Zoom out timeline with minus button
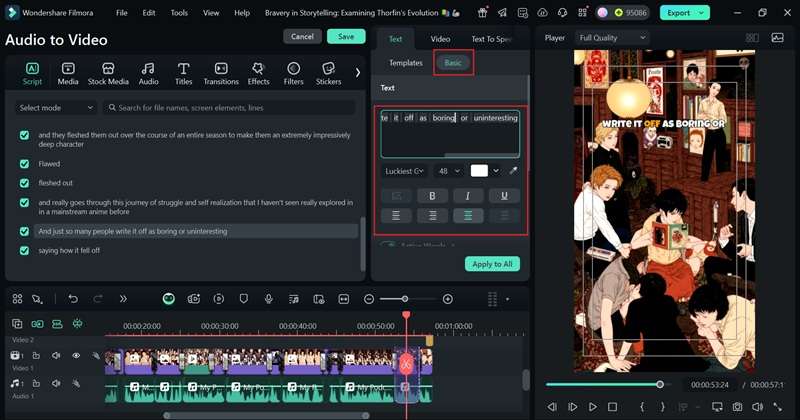Viewport: 800px width, 420px height. [x=369, y=299]
